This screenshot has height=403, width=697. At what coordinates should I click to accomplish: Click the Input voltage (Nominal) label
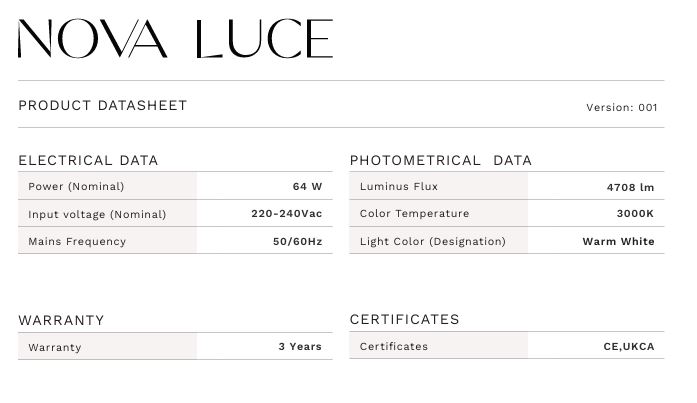click(97, 214)
